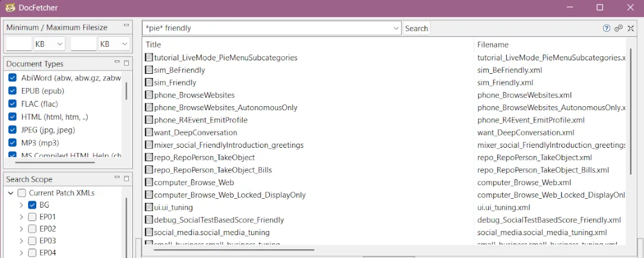644x258 pixels.
Task: Uncheck the JPEG document type
Action: [12, 130]
